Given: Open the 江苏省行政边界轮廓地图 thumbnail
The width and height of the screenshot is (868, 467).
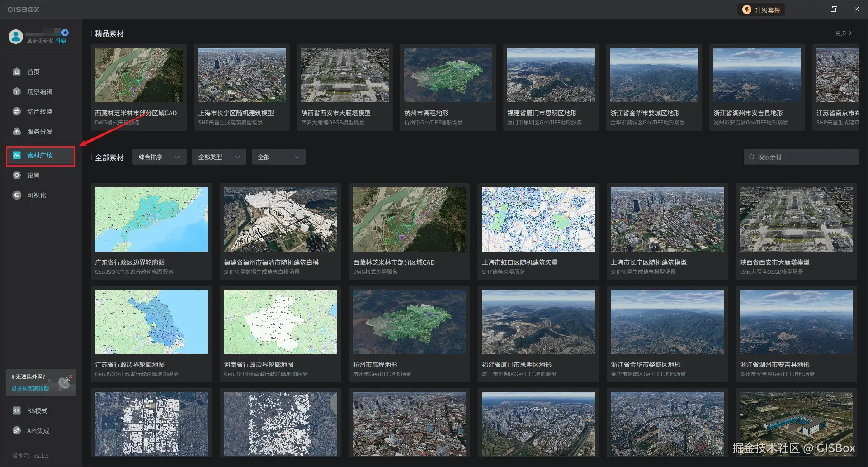Looking at the screenshot, I should pyautogui.click(x=151, y=322).
